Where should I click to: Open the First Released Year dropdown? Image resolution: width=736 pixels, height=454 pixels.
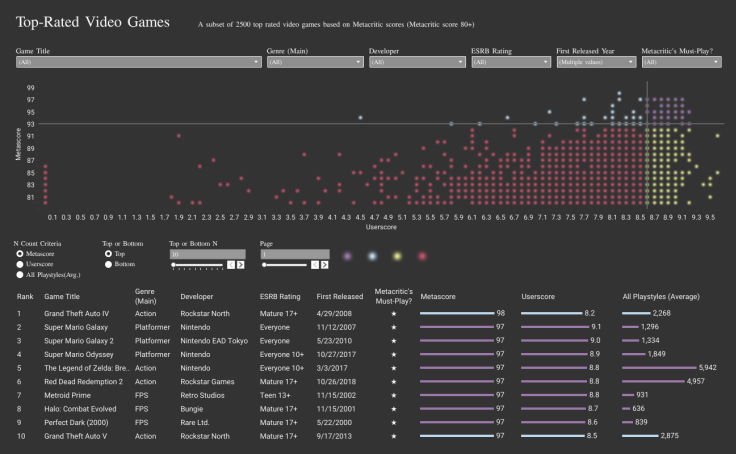point(595,62)
